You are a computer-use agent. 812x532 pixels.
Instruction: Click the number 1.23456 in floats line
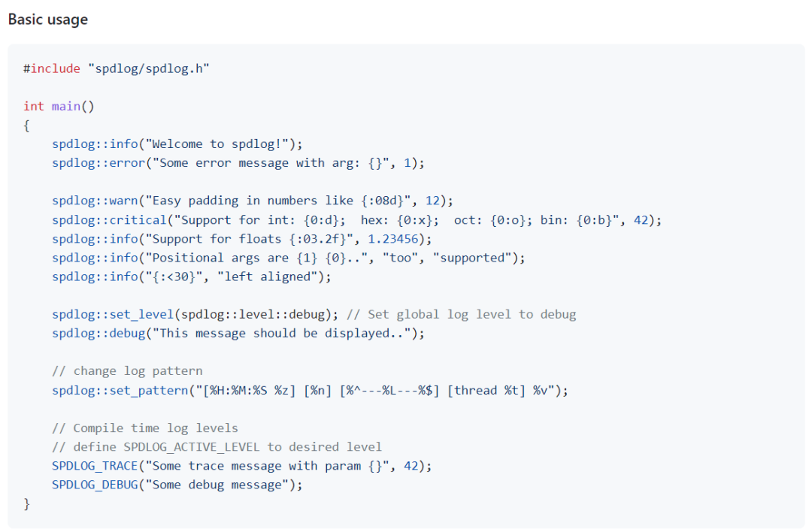tap(393, 239)
